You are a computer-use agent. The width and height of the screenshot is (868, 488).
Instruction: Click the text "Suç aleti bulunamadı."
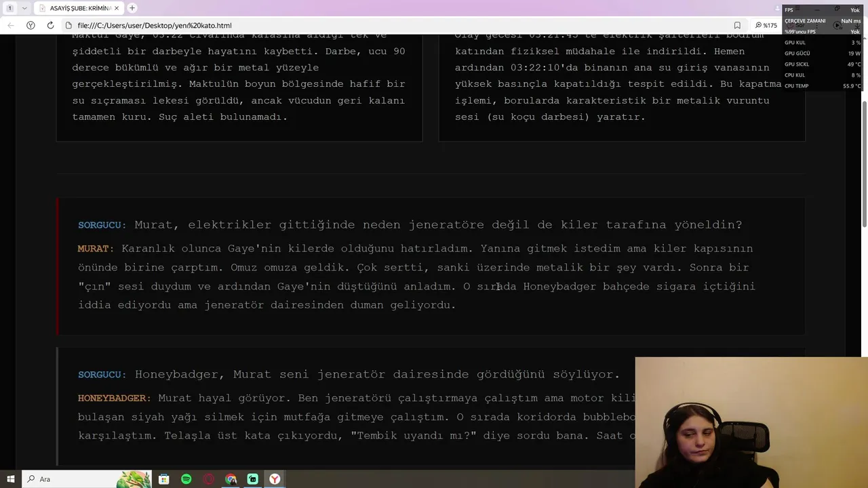[x=223, y=117]
